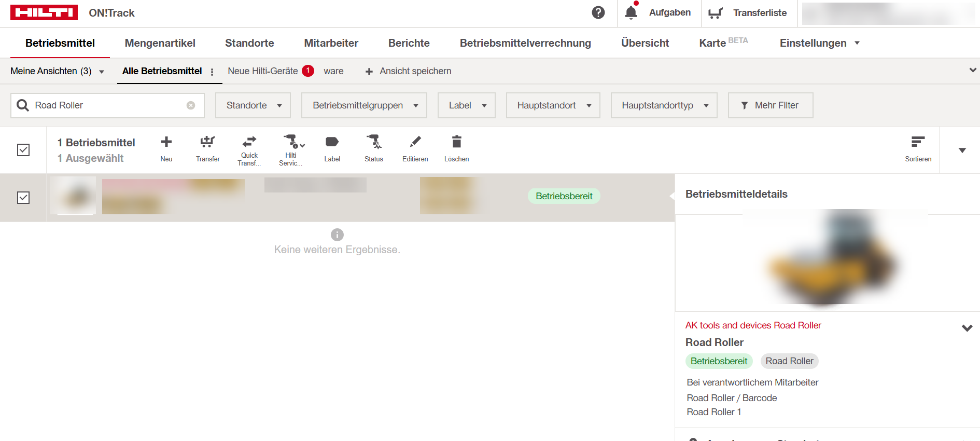Click AK tools and devices Road Roller link

(753, 325)
